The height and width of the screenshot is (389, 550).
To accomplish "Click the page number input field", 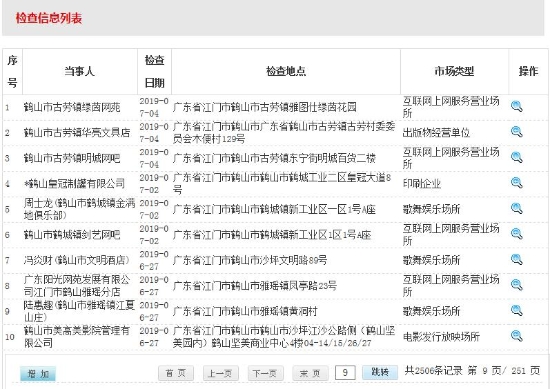I will tap(345, 373).
